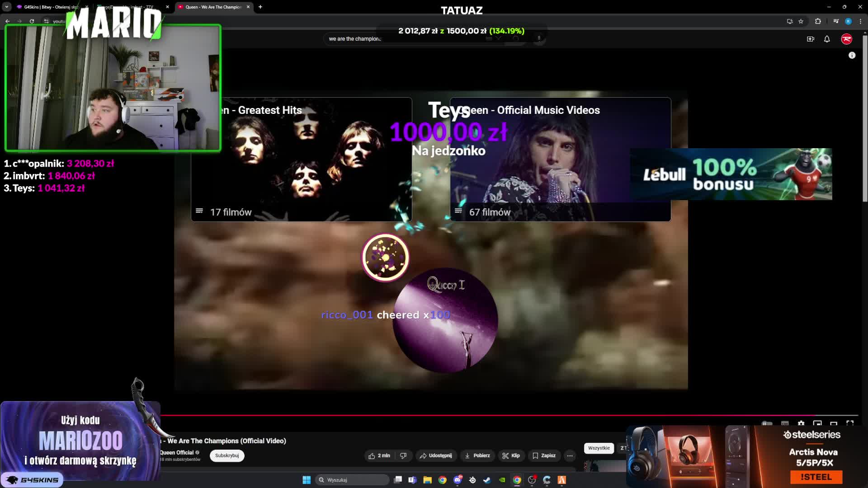Save video with Zapisz button

coord(544,455)
